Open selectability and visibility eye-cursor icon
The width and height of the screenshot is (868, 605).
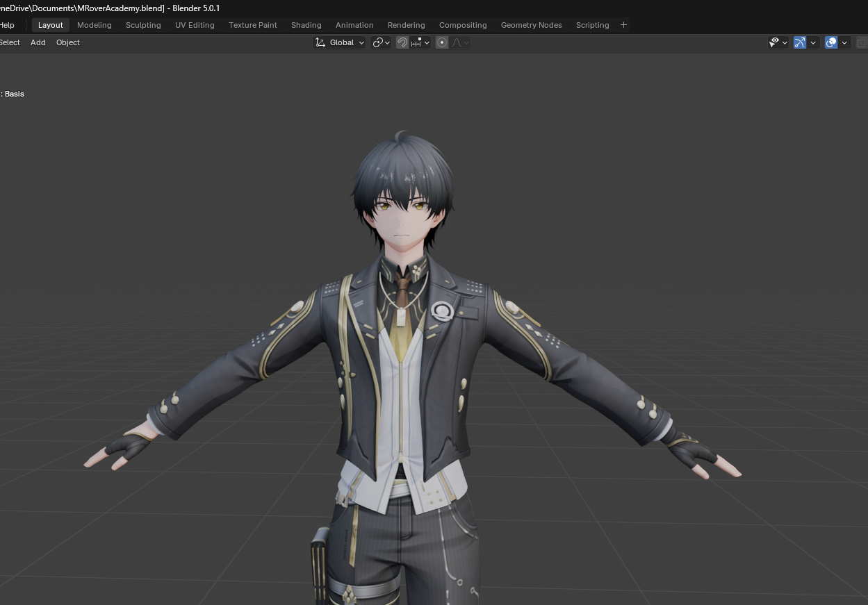coord(778,42)
